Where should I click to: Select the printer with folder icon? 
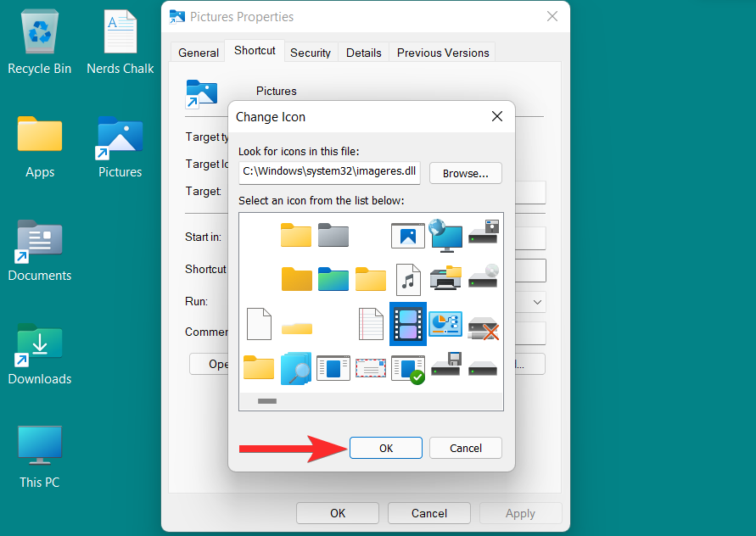[445, 277]
